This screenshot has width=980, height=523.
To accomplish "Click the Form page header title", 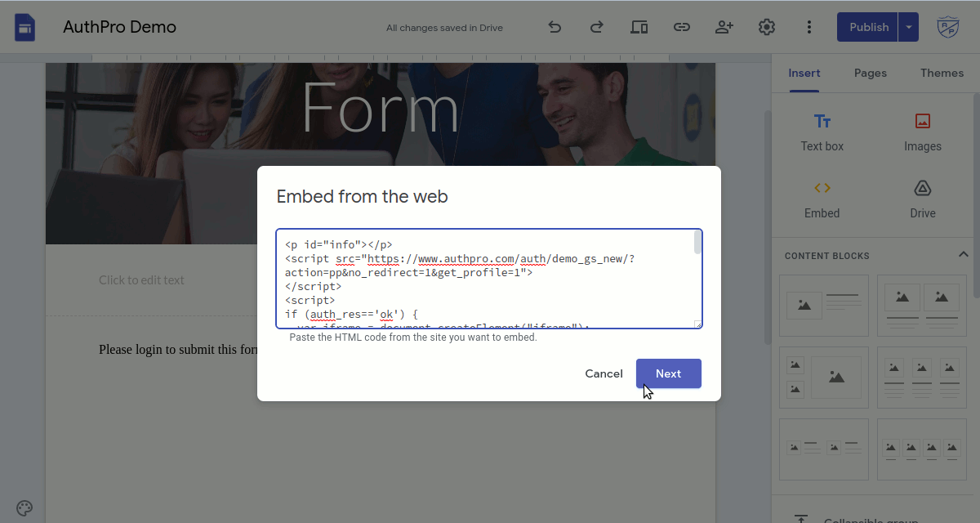I will pyautogui.click(x=381, y=109).
